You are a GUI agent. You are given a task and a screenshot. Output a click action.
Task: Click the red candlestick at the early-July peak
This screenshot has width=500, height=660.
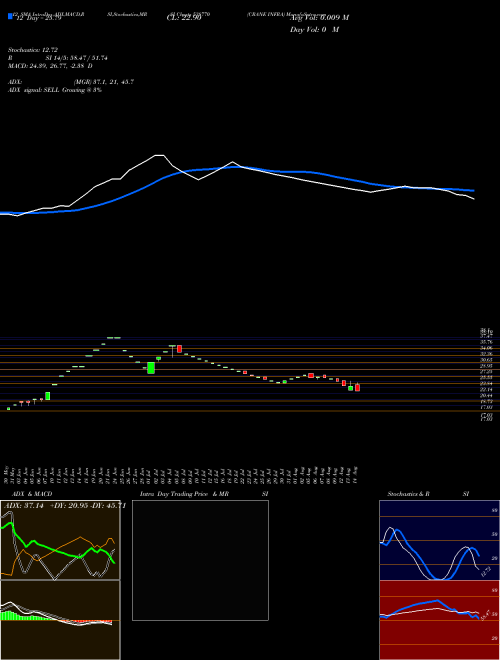pos(179,349)
